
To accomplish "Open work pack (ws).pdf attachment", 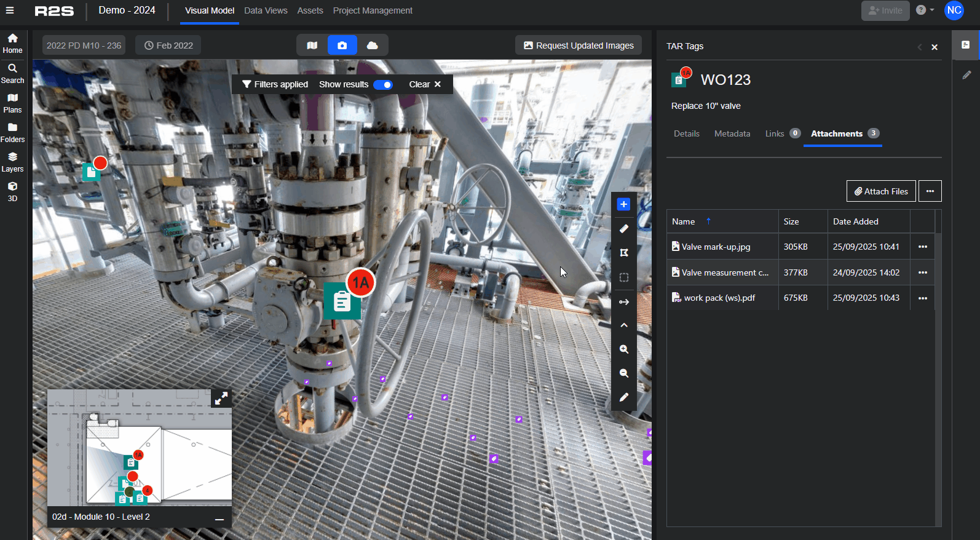I will coord(719,298).
